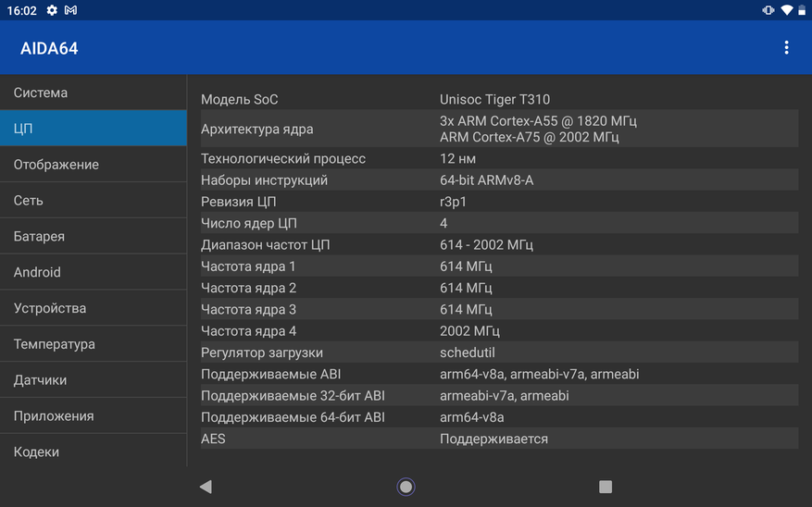Open the Кодеки section
Screen dimensions: 812x507
point(93,452)
